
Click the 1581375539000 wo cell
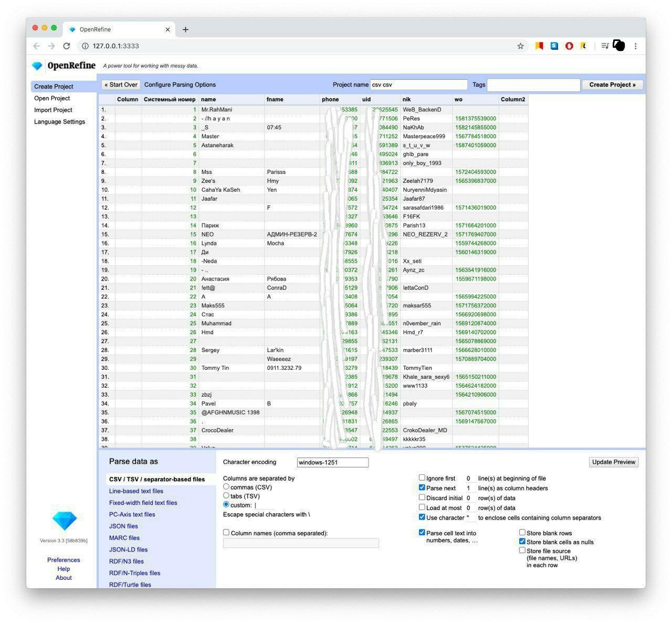coord(475,119)
